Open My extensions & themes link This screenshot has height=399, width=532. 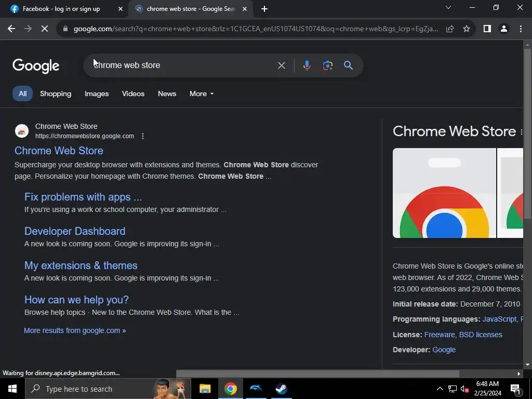click(x=81, y=265)
